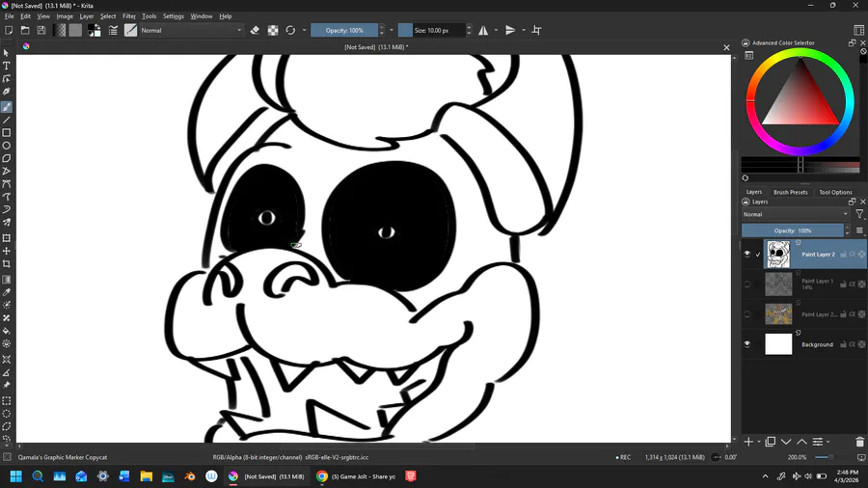Open Windows Start menu
The width and height of the screenshot is (868, 488).
click(16, 476)
